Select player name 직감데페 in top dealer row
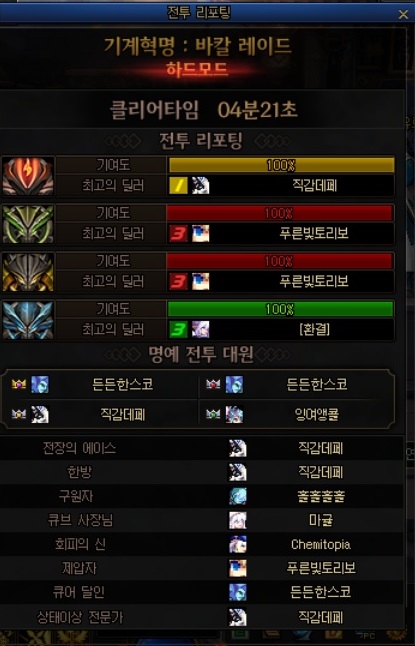Screen dimensions: 415x646 pos(314,185)
